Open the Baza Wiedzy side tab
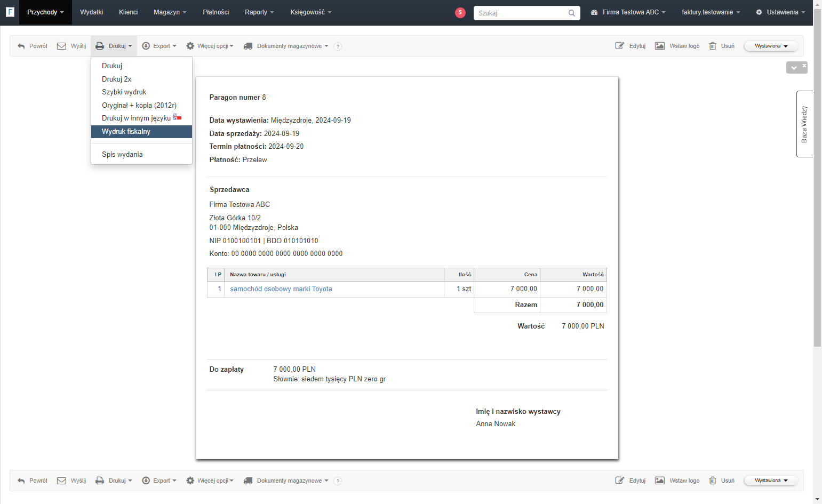The height and width of the screenshot is (504, 822). click(x=804, y=124)
